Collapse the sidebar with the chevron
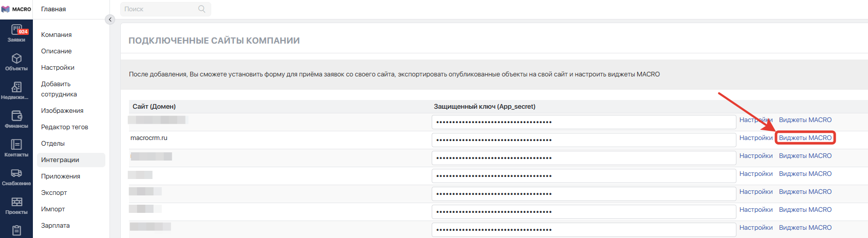 tap(110, 19)
